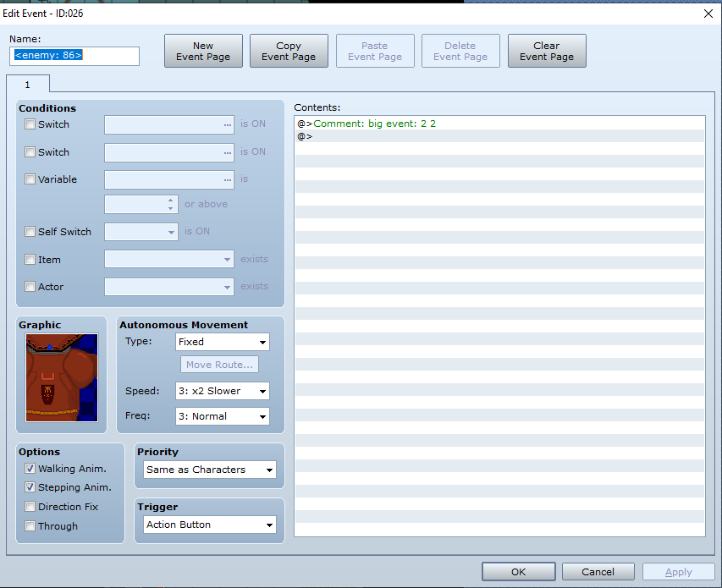Viewport: 722px width, 588px height.
Task: Click Paste Event Page button
Action: point(375,51)
